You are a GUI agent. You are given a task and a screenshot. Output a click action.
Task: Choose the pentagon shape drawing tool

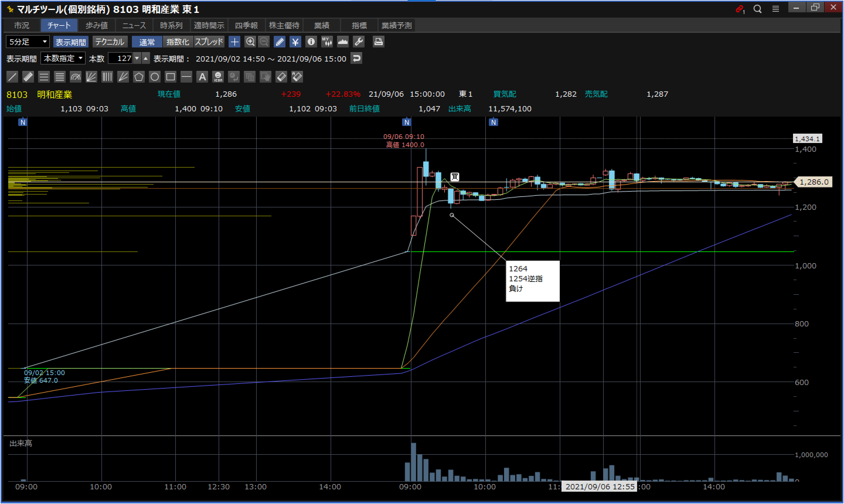click(x=139, y=77)
